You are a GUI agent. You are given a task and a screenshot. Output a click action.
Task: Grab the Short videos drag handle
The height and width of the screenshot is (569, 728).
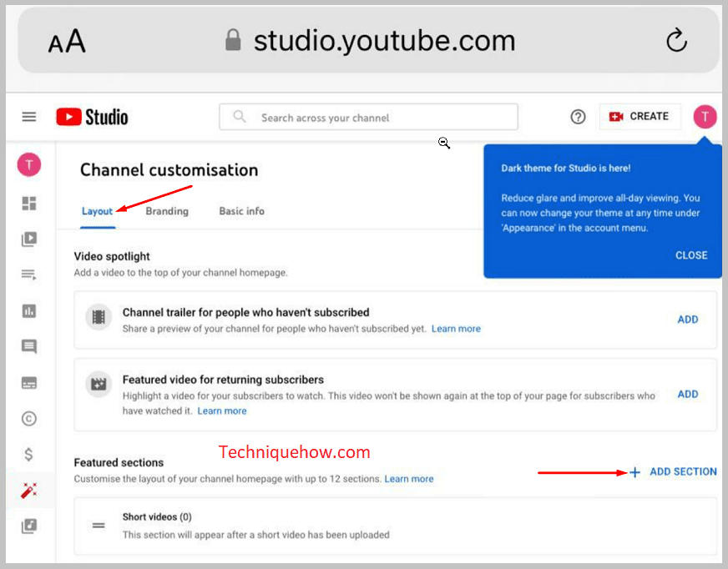[99, 526]
